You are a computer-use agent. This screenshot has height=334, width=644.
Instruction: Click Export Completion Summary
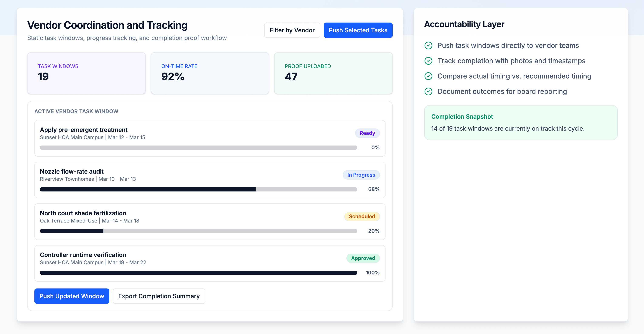click(159, 296)
